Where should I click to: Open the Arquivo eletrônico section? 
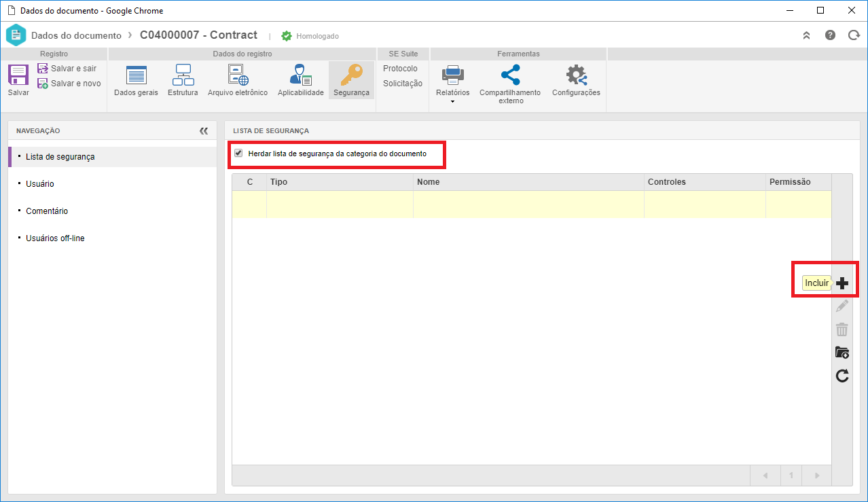coord(238,75)
